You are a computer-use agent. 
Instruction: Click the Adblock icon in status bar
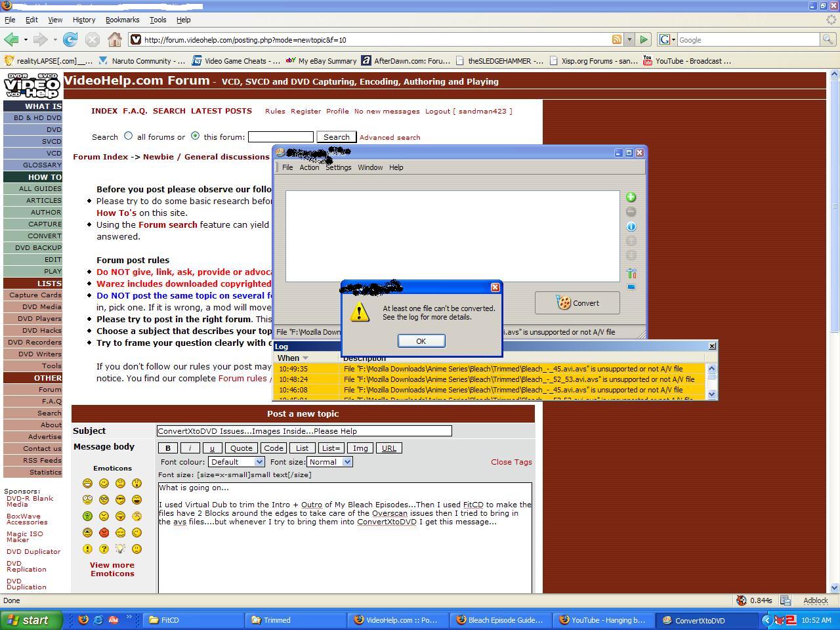click(816, 600)
